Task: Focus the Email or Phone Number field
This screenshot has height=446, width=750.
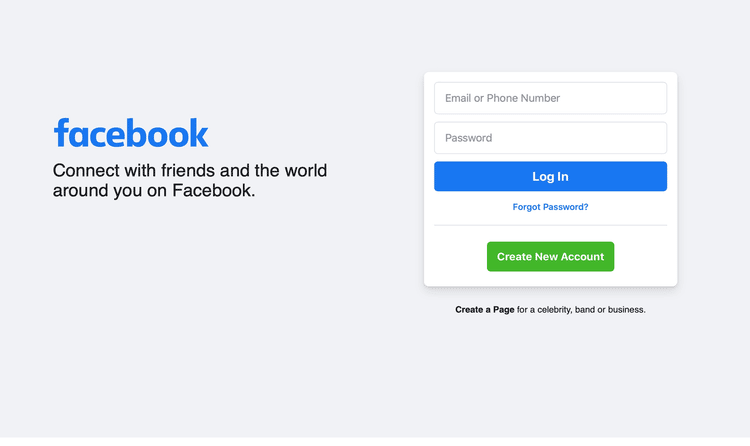Action: [x=550, y=98]
